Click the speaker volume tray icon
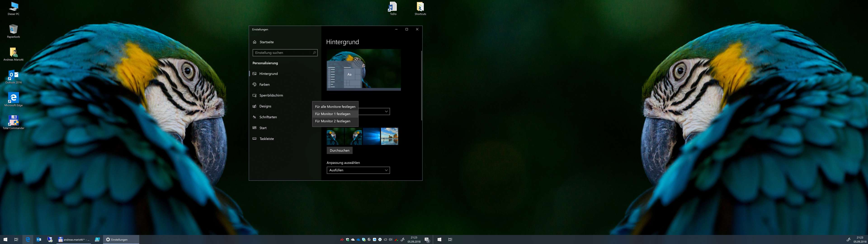Screen dimensions: 868x244 [391, 240]
